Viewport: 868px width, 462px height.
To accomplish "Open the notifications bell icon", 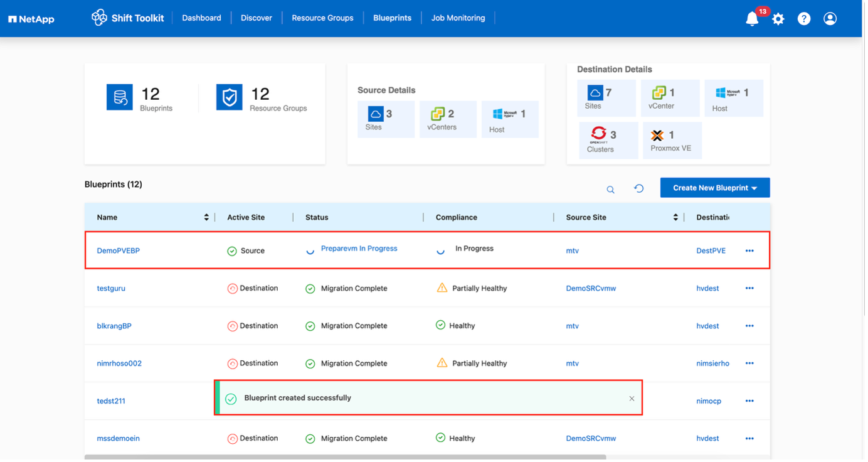I will (x=752, y=19).
